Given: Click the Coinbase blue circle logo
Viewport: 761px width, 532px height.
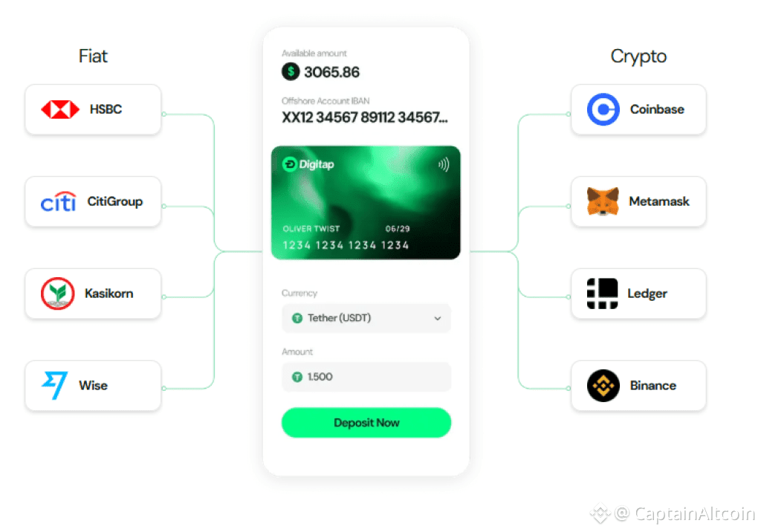Looking at the screenshot, I should [x=603, y=110].
